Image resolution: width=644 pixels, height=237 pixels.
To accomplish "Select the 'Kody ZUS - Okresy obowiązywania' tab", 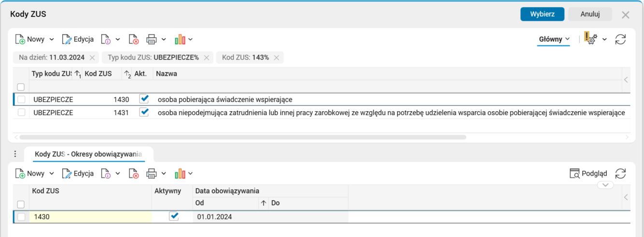I will (x=88, y=154).
